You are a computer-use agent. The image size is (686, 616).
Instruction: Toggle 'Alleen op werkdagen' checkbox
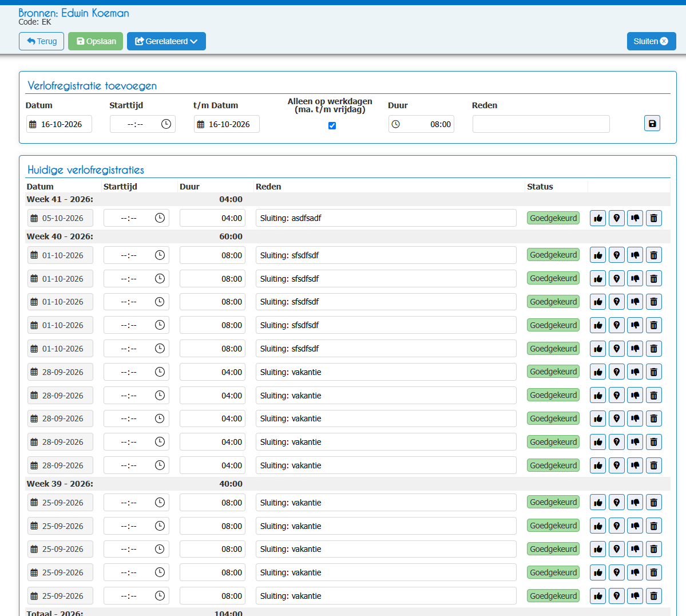coord(332,125)
